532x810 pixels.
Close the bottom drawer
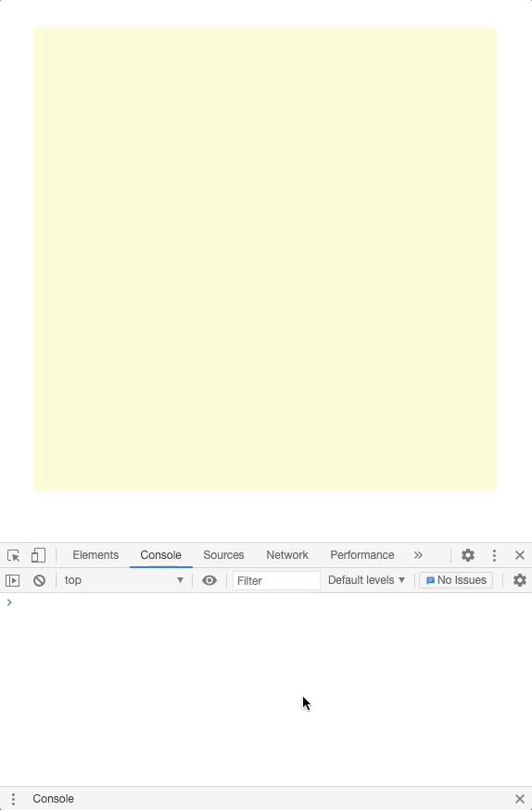pyautogui.click(x=520, y=799)
